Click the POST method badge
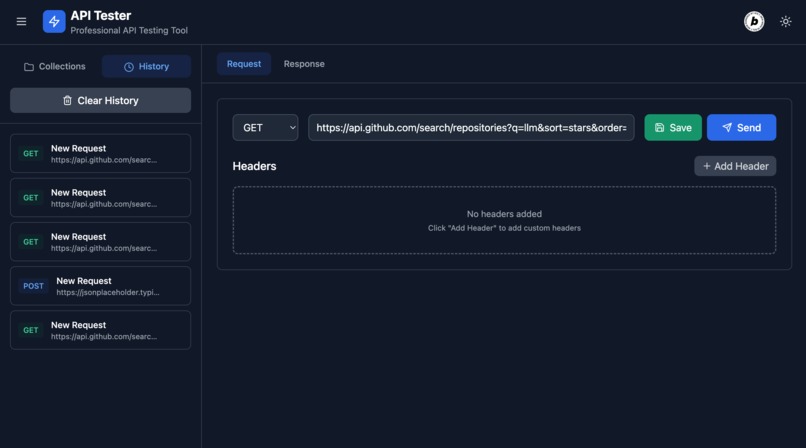 click(x=33, y=286)
